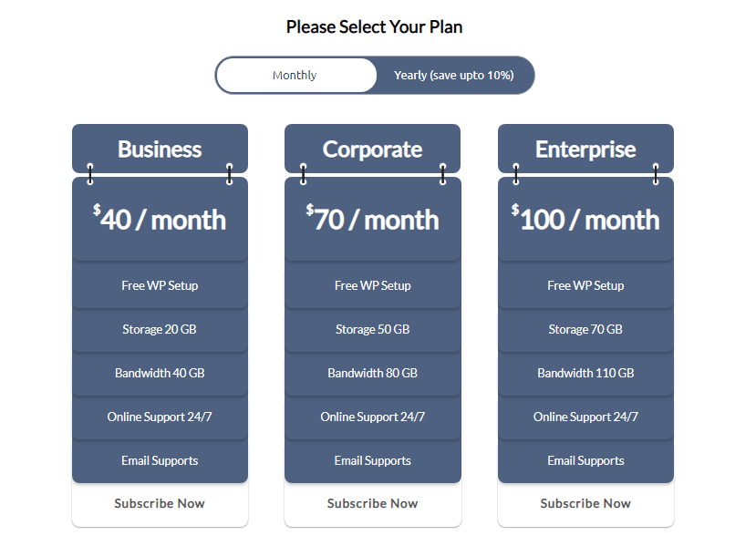
Task: Click the Enterprise plan header
Action: coord(585,149)
